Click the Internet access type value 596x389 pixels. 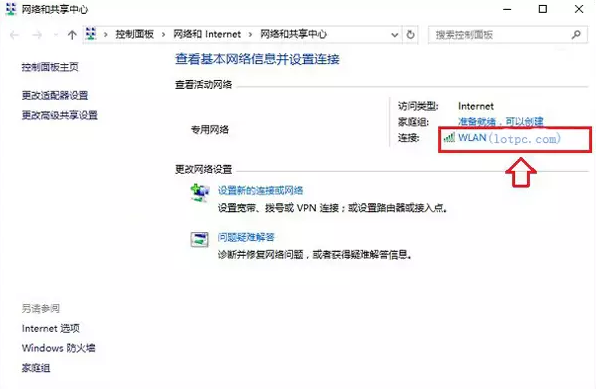[x=476, y=106]
